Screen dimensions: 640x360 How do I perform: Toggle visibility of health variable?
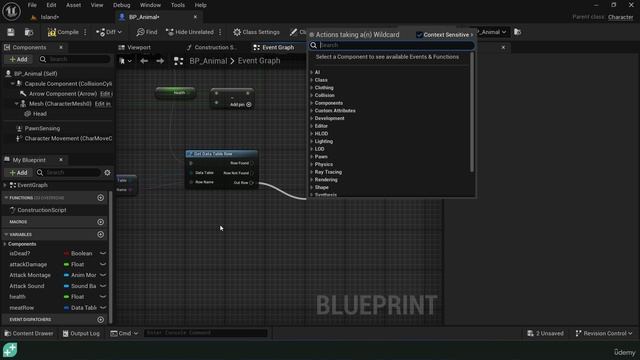coord(103,297)
